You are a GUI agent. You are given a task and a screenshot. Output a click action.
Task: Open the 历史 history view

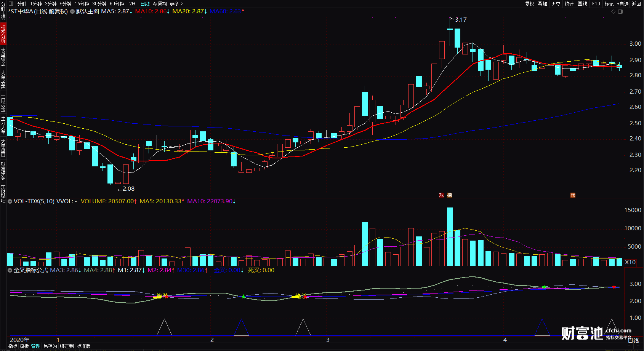tap(556, 4)
